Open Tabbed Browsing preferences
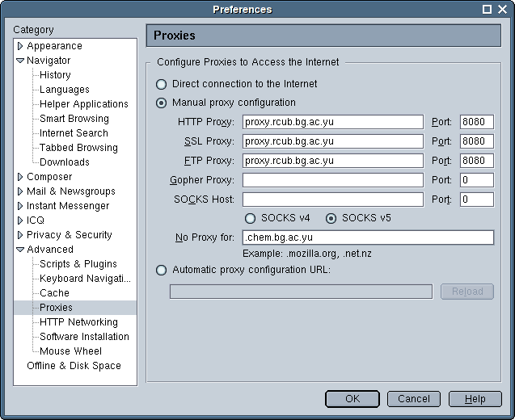The width and height of the screenshot is (515, 420). click(x=78, y=148)
